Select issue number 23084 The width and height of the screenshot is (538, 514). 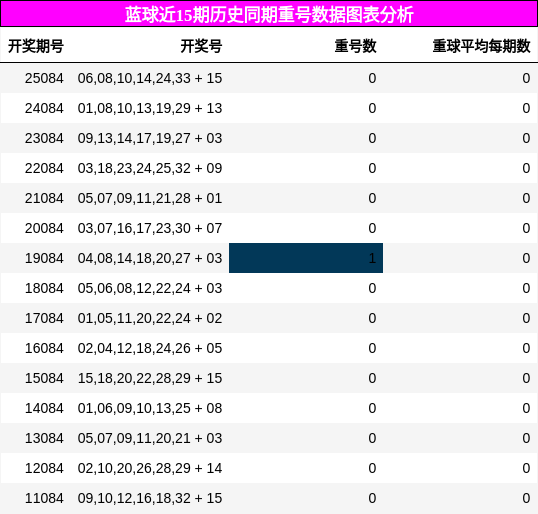coord(44,138)
